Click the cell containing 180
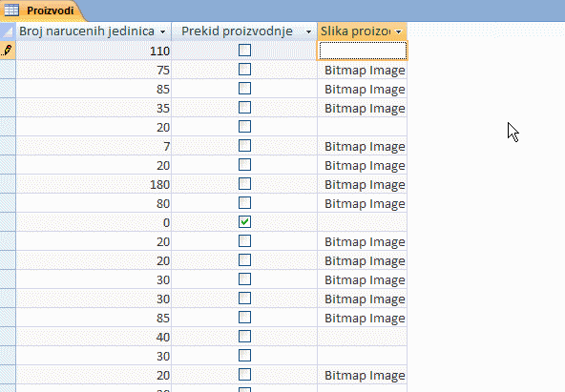The image size is (565, 392). pyautogui.click(x=94, y=184)
